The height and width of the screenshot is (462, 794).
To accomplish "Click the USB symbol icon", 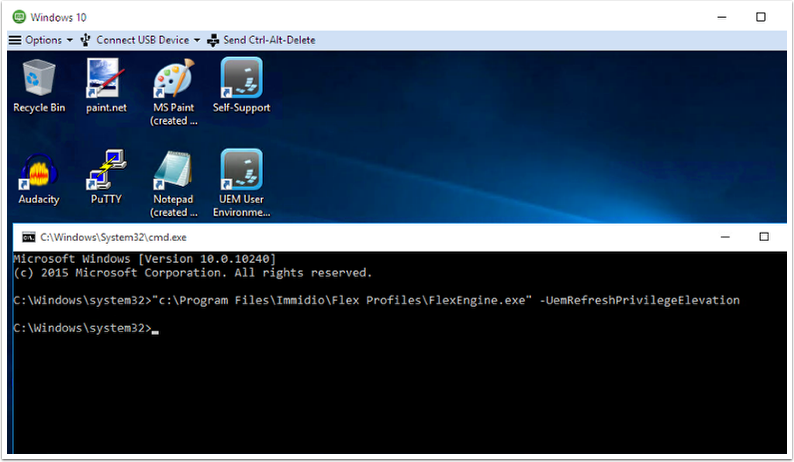I will pyautogui.click(x=86, y=40).
